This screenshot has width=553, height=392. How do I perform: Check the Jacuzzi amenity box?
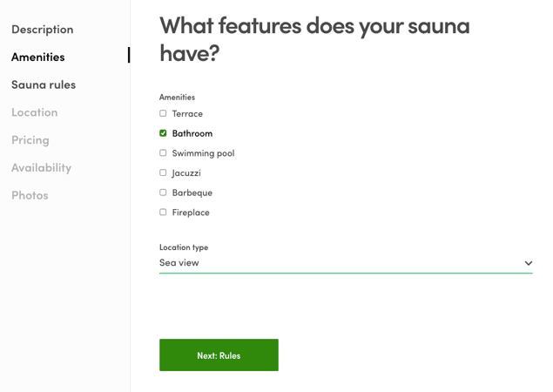[163, 172]
